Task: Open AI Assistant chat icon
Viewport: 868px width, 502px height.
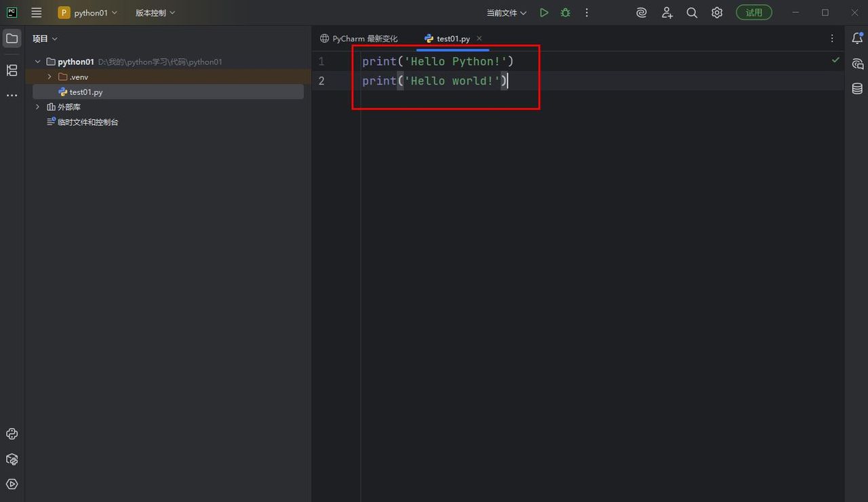Action: click(857, 64)
